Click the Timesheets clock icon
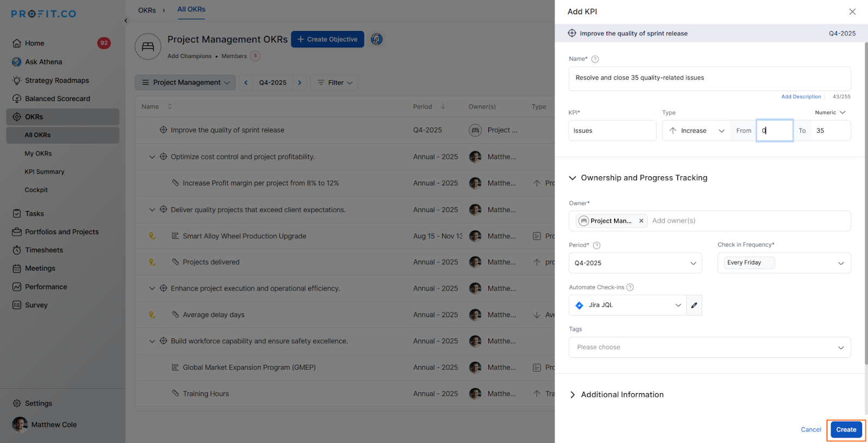 (17, 250)
